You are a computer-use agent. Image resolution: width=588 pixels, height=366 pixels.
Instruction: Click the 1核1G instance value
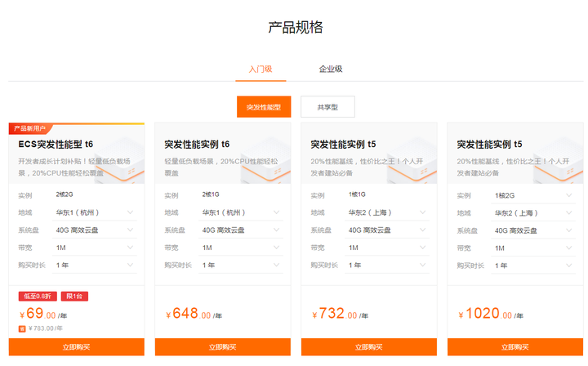357,194
